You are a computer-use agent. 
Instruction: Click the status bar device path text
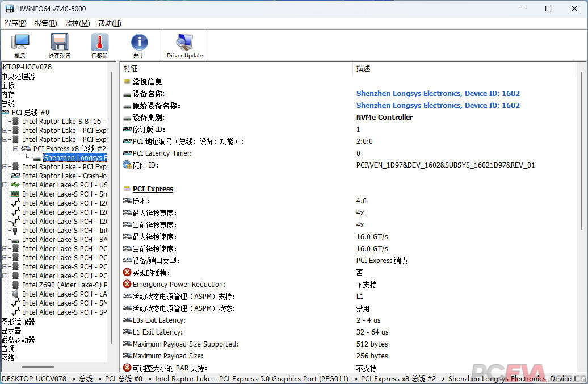coord(289,379)
